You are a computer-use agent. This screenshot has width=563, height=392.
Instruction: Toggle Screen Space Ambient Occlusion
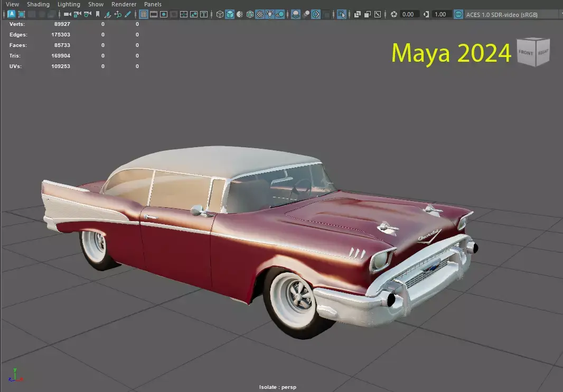click(296, 14)
